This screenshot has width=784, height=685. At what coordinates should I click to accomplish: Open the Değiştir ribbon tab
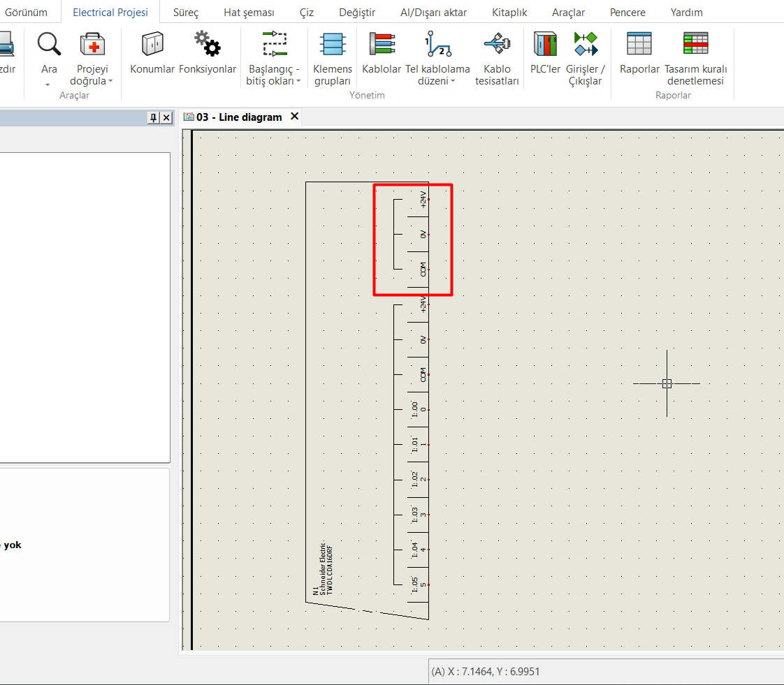pyautogui.click(x=357, y=13)
